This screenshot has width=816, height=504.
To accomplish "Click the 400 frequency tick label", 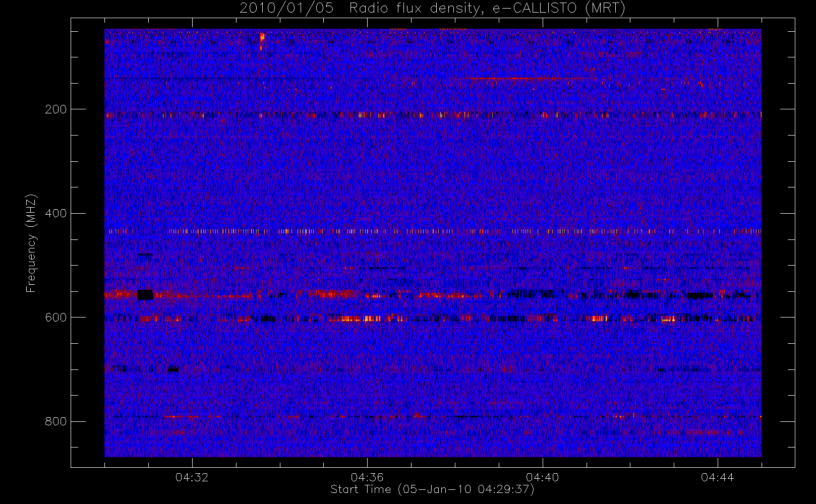I will (55, 213).
